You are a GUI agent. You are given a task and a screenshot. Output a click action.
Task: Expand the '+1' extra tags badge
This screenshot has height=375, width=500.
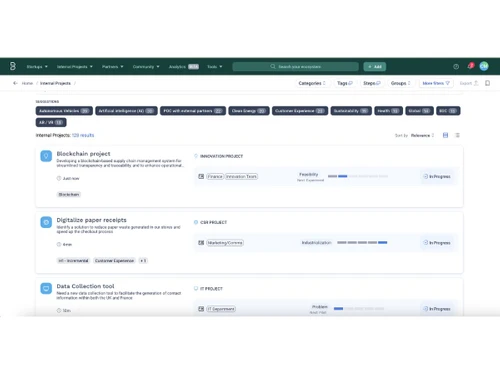coord(143,261)
